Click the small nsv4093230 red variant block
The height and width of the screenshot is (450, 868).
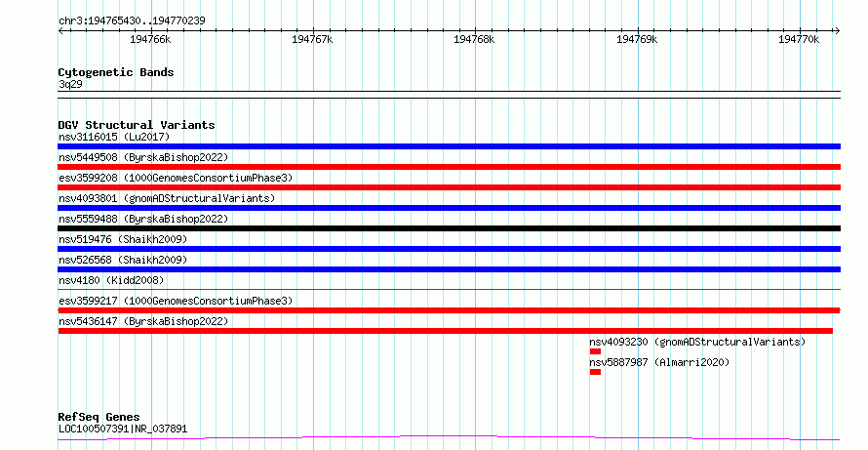(x=595, y=352)
